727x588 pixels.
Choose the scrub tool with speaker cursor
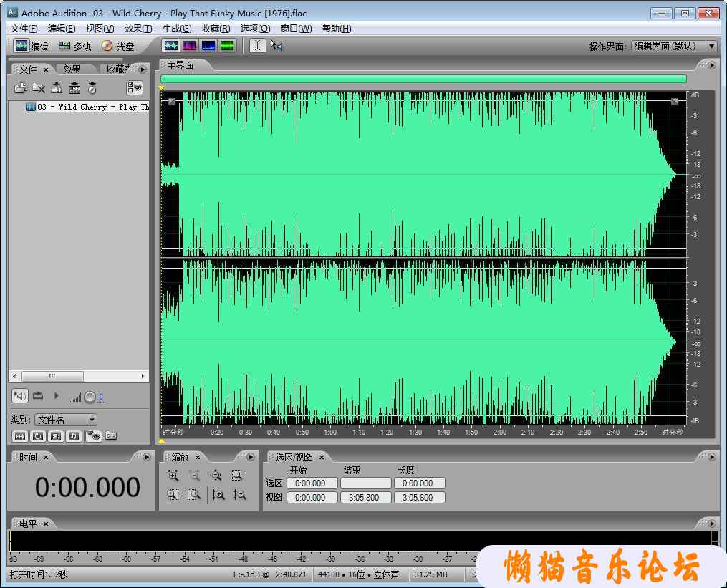(276, 45)
